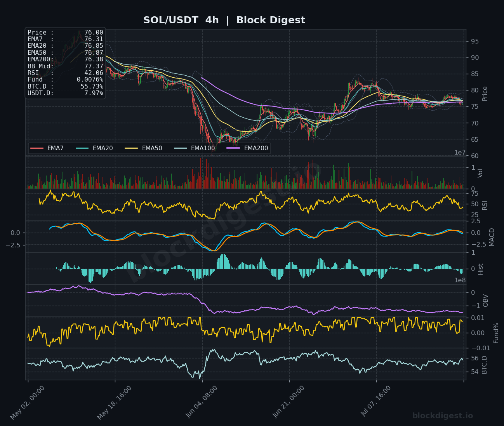
Task: Select the EMA100 legend label
Action: 203,148
